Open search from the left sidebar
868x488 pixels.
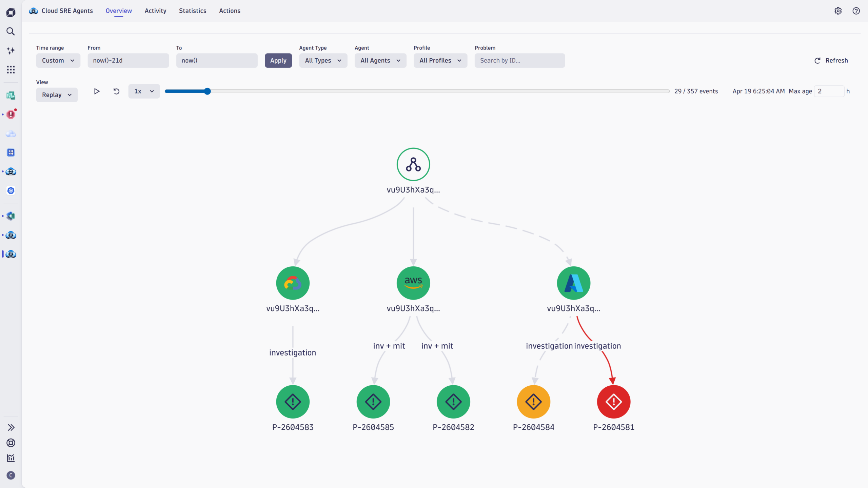pyautogui.click(x=11, y=32)
